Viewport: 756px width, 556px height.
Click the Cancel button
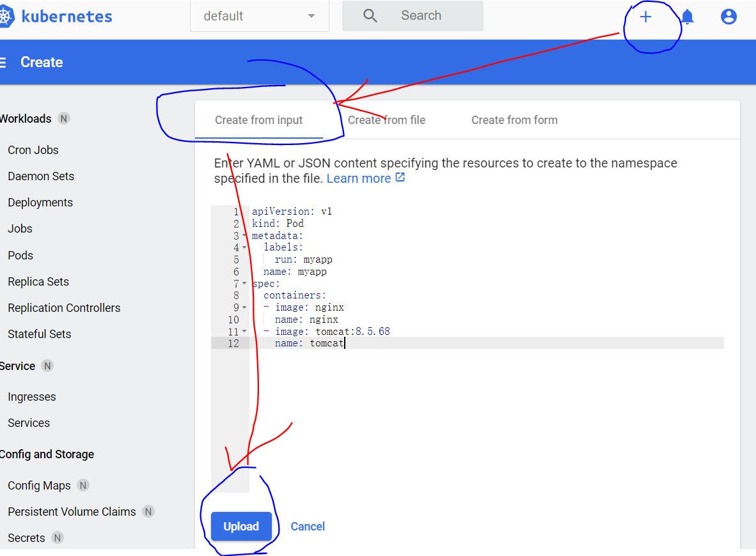tap(308, 526)
